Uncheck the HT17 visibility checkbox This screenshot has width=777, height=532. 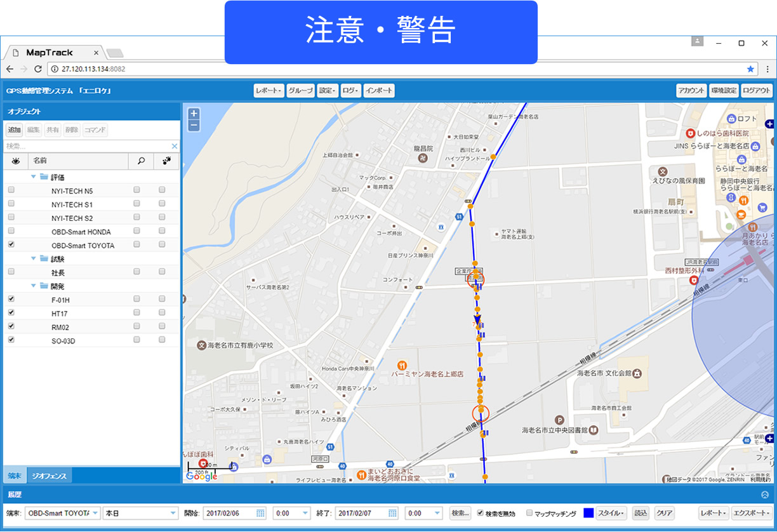point(11,312)
